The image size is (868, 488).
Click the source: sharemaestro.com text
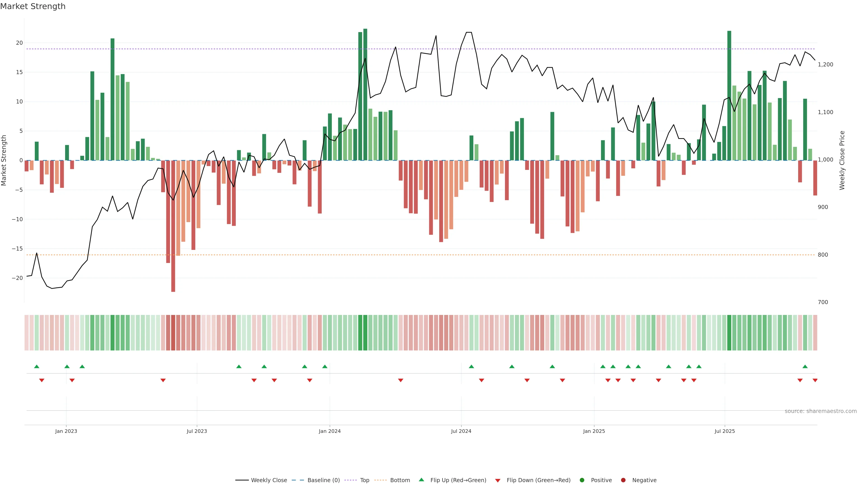(x=821, y=411)
